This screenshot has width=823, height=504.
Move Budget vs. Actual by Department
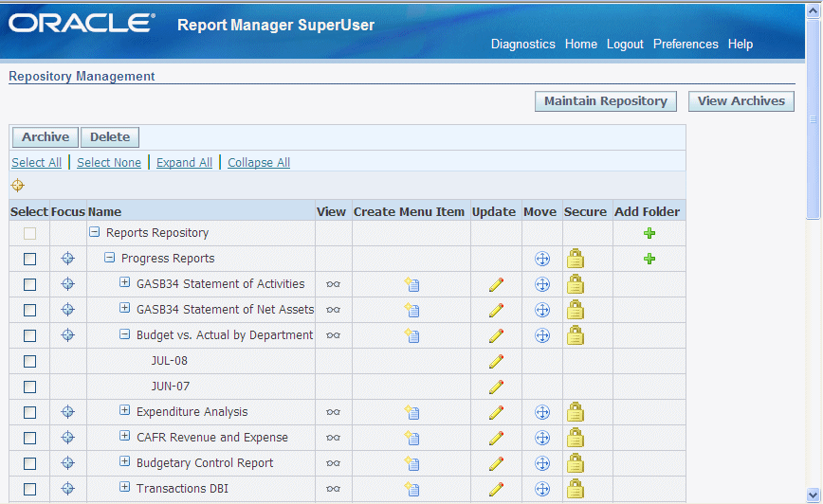point(542,335)
